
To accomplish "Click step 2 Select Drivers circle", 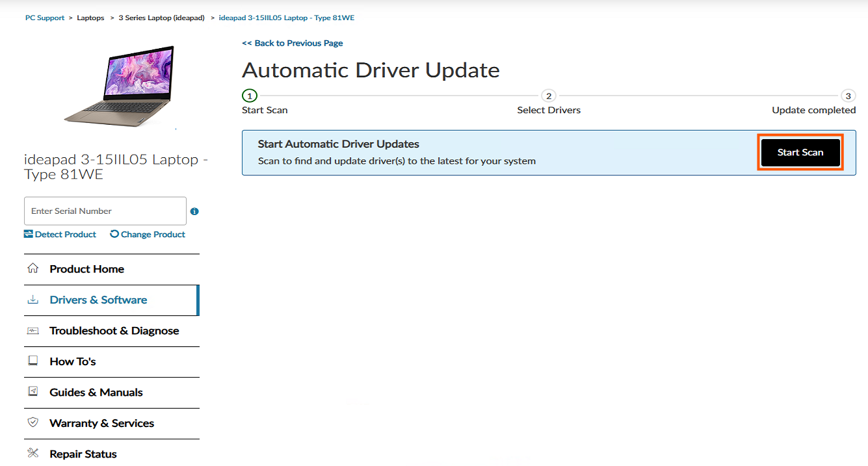I will click(x=549, y=96).
